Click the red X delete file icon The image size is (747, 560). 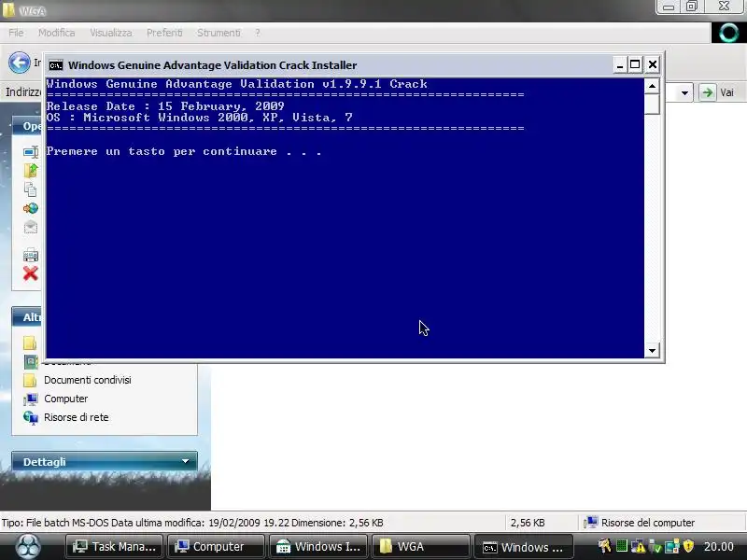click(x=31, y=273)
